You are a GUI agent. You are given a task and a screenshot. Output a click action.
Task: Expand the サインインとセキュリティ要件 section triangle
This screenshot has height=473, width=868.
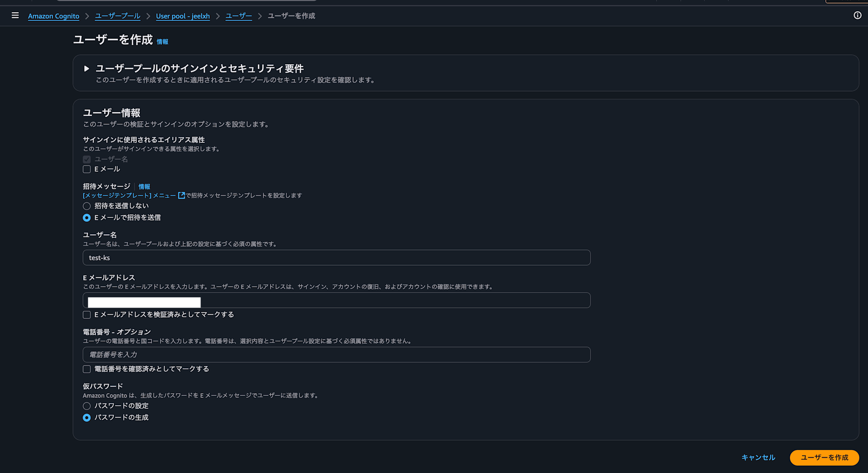(86, 69)
